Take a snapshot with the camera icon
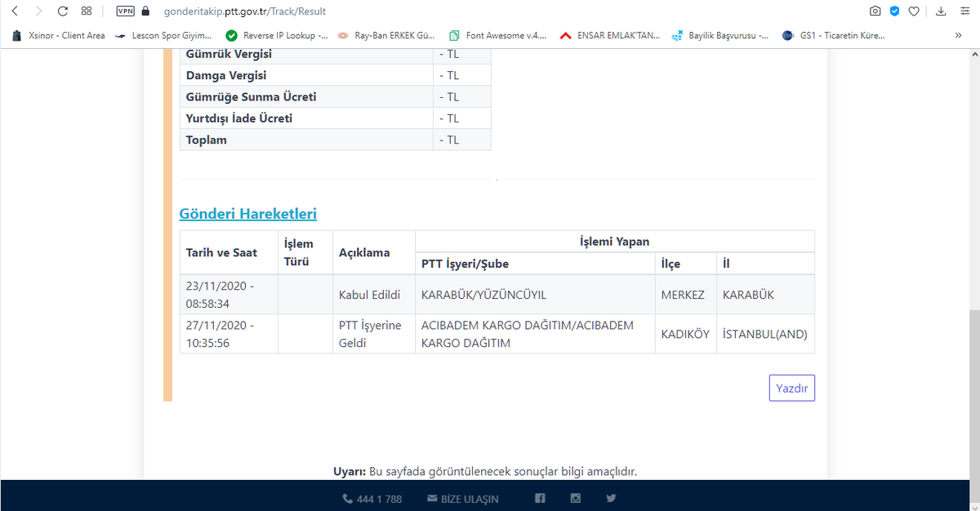Screen dimensions: 980x511 click(875, 11)
